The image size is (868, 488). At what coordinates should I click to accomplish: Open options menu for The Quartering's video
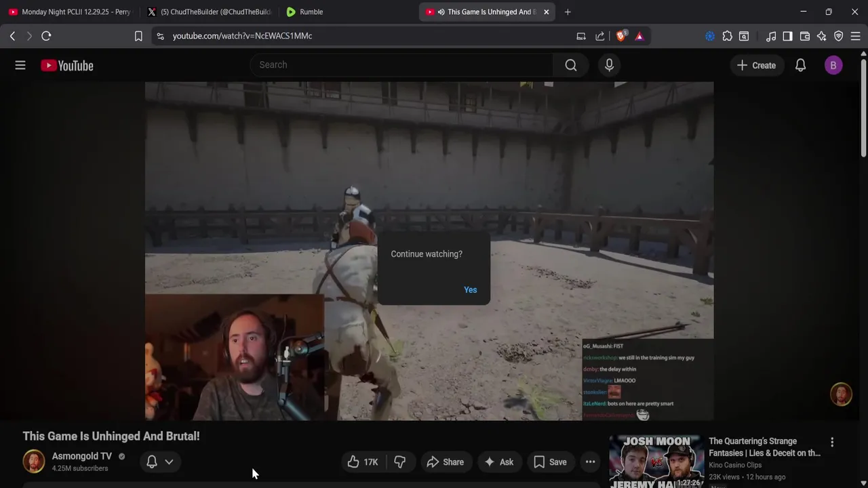(832, 442)
